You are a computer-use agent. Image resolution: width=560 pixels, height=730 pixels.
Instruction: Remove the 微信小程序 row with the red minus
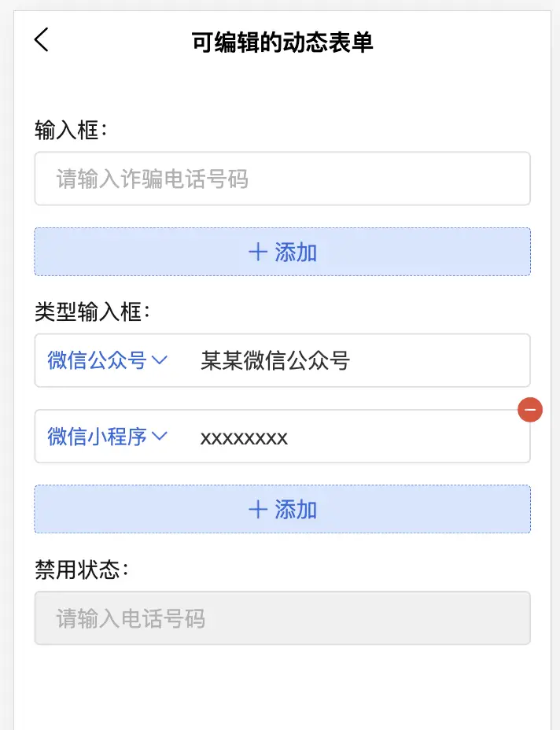click(530, 410)
